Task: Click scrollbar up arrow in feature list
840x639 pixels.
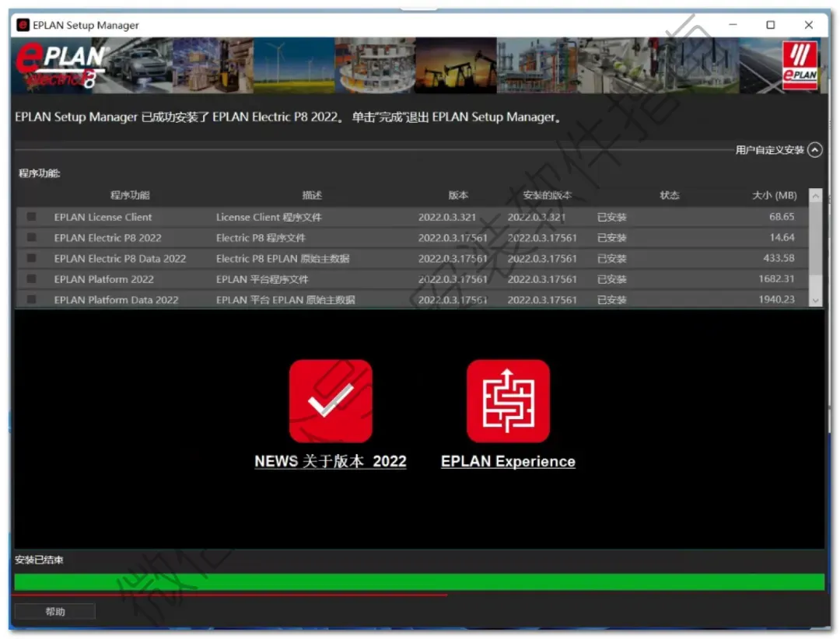Action: pyautogui.click(x=815, y=196)
